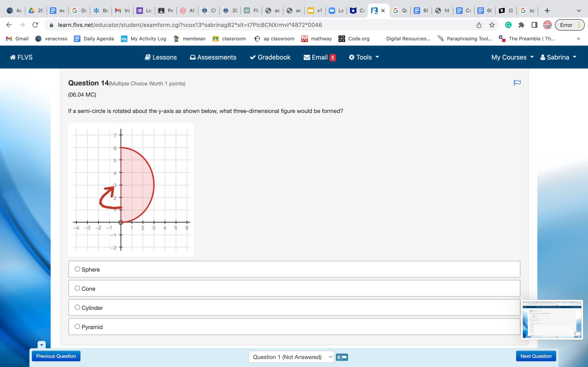
Task: Open the Chrome extensions puzzle icon
Action: click(521, 25)
